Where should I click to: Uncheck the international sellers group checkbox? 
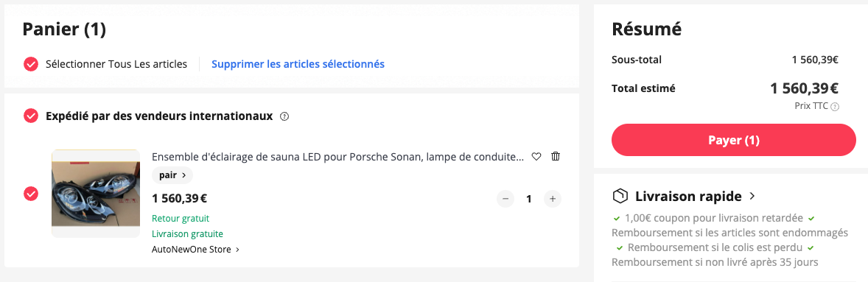click(x=31, y=116)
